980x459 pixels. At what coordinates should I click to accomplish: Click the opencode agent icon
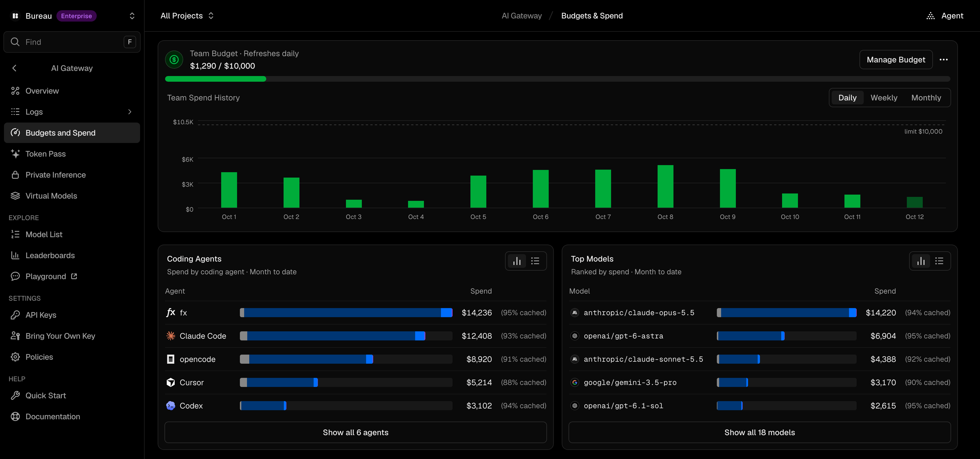point(171,359)
